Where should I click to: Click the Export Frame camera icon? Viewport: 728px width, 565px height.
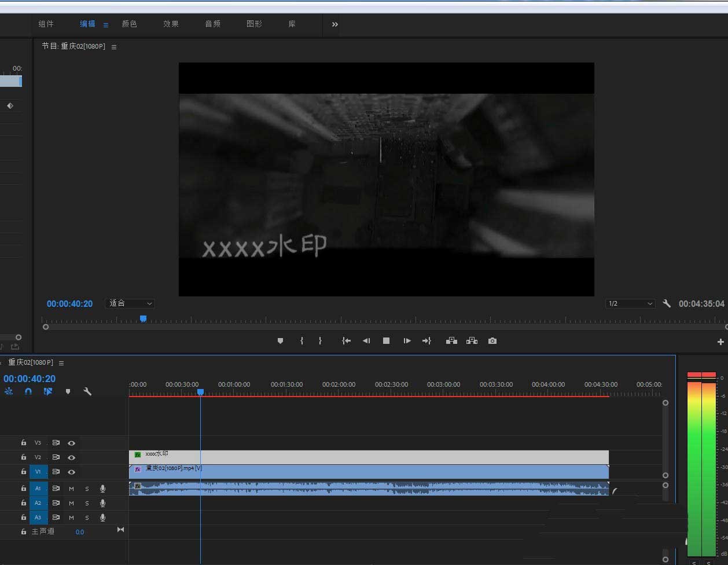coord(492,341)
